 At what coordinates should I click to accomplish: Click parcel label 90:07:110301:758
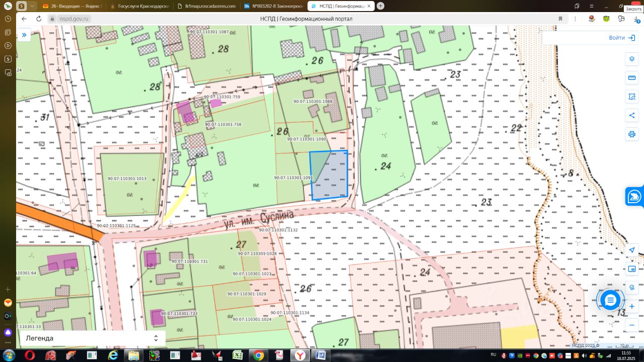click(223, 124)
